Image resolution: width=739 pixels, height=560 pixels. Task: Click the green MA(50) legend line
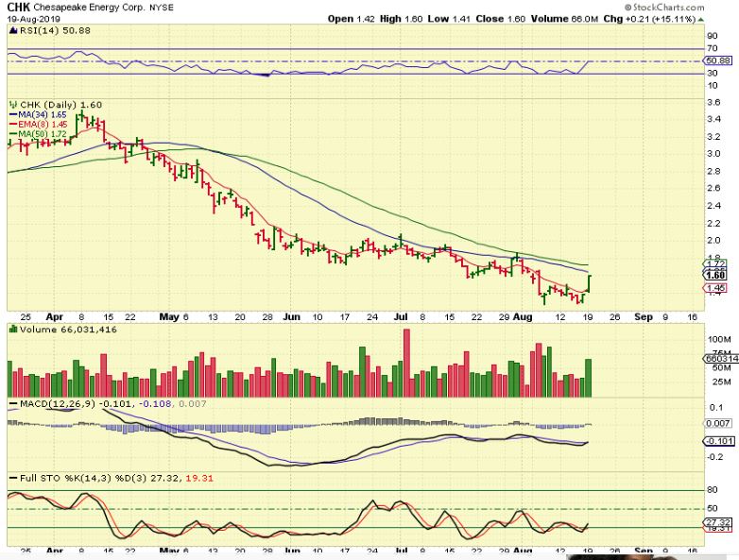13,134
